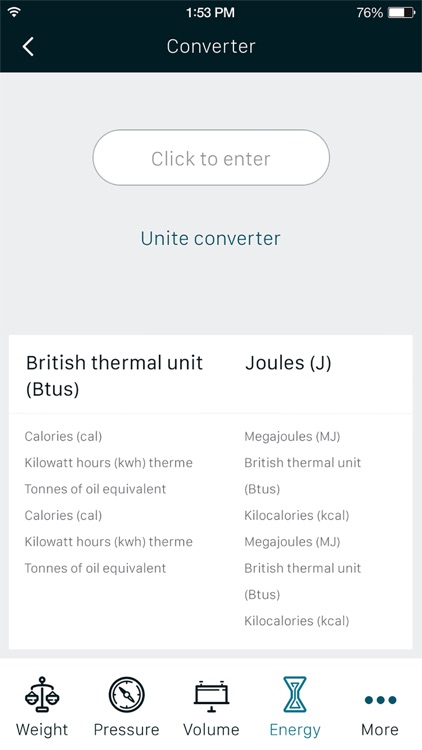Open the Pressure gauge icon
This screenshot has width=422, height=750.
click(126, 695)
